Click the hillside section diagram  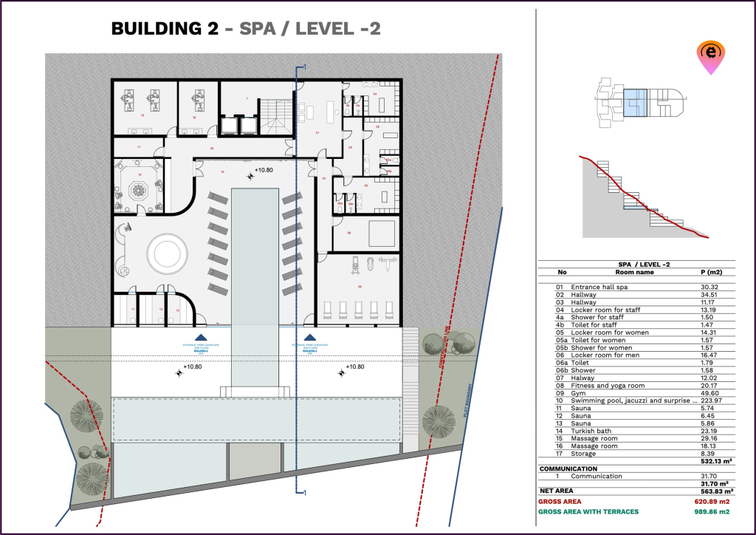(642, 197)
